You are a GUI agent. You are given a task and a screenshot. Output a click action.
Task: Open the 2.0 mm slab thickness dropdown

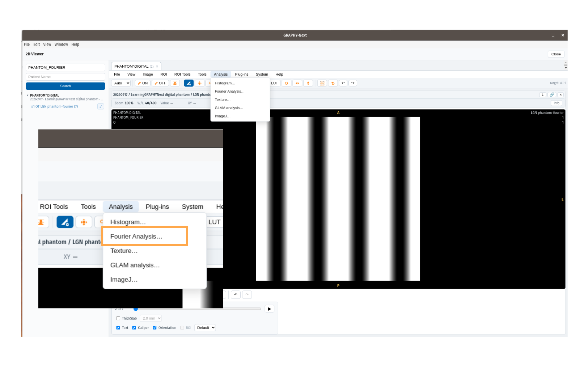[151, 319]
